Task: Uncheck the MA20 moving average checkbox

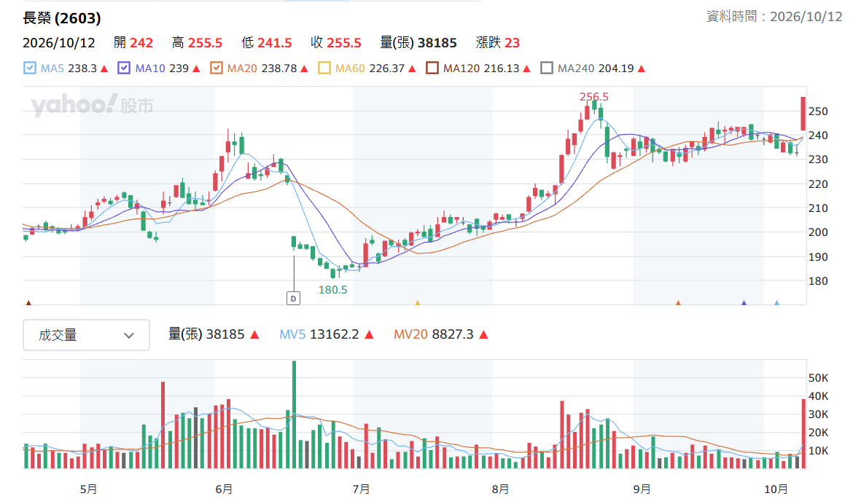Action: coord(217,68)
